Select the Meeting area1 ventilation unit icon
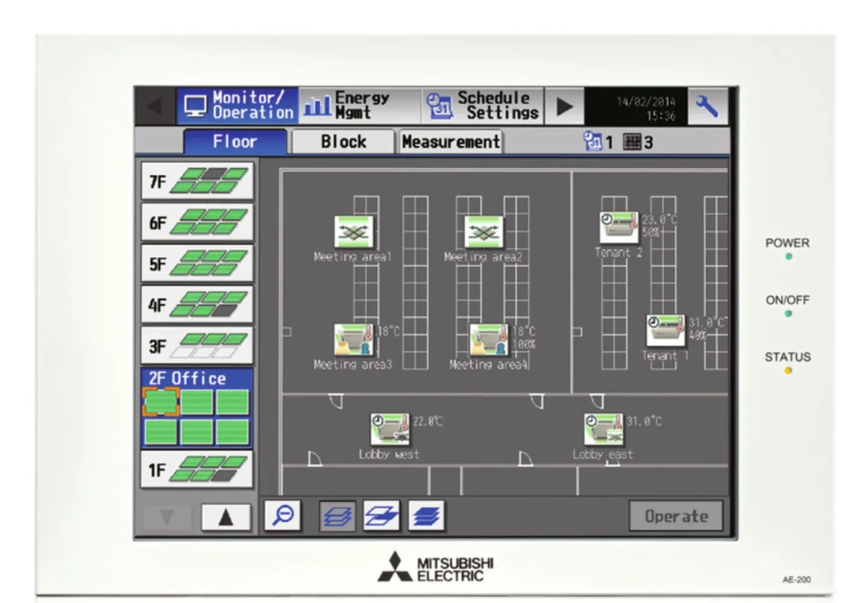The height and width of the screenshot is (603, 868). coord(354,231)
